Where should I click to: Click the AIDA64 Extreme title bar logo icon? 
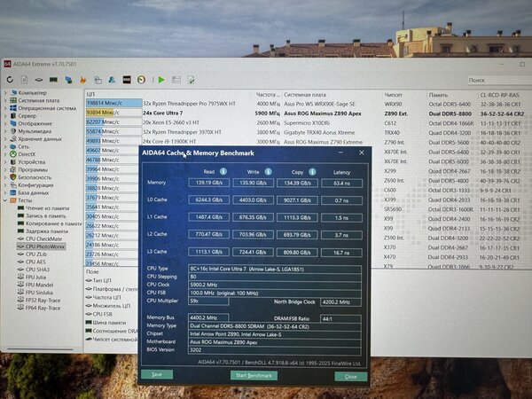7,64
